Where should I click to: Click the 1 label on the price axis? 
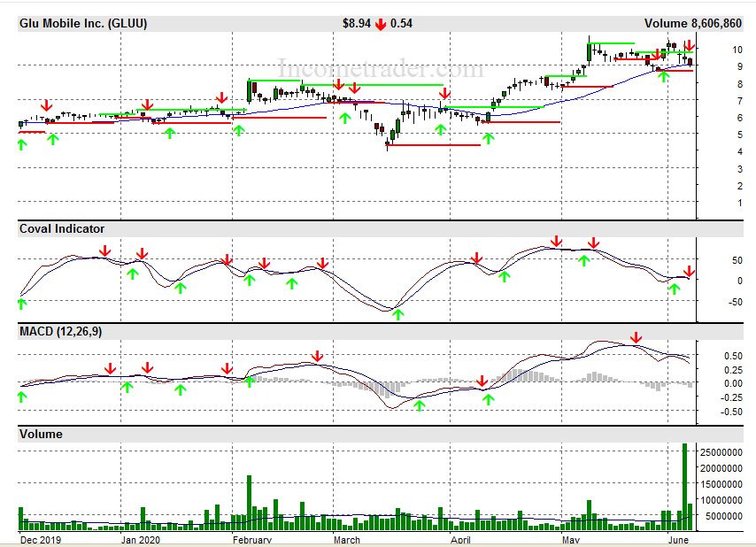tap(739, 204)
